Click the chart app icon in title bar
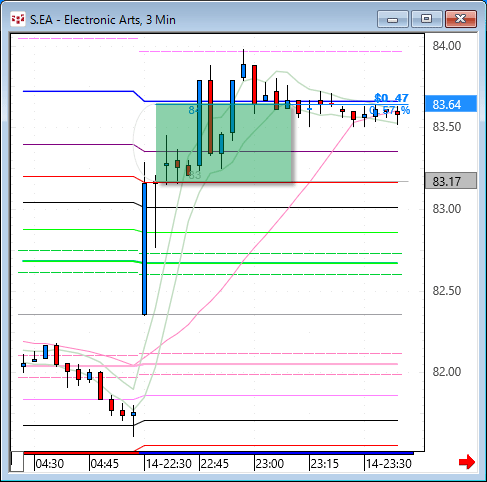Screen dimensions: 487x482 pyautogui.click(x=18, y=19)
